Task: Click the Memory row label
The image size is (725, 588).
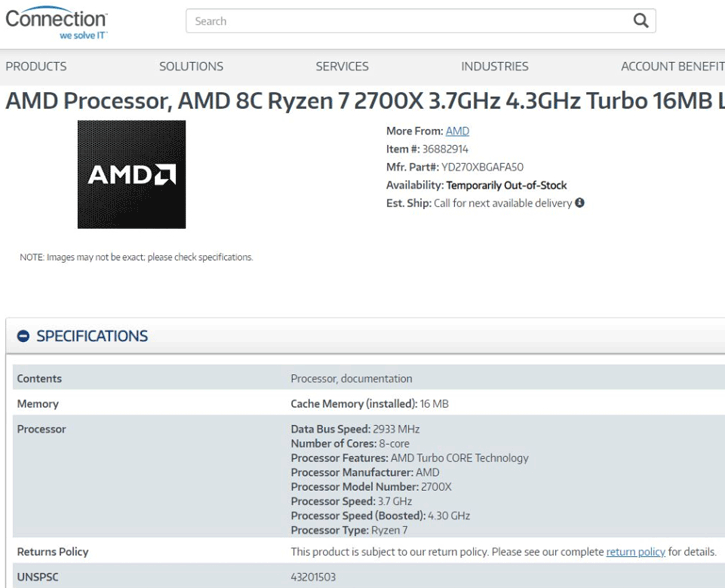Action: (38, 404)
